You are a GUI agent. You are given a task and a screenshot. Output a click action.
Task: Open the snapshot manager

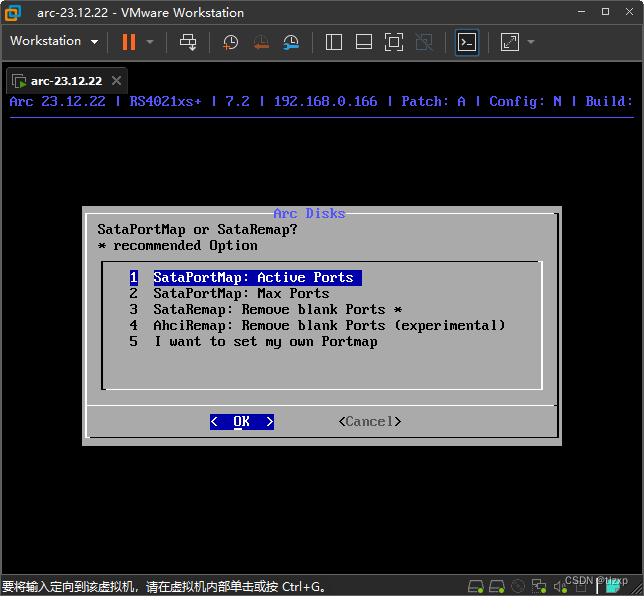tap(291, 42)
